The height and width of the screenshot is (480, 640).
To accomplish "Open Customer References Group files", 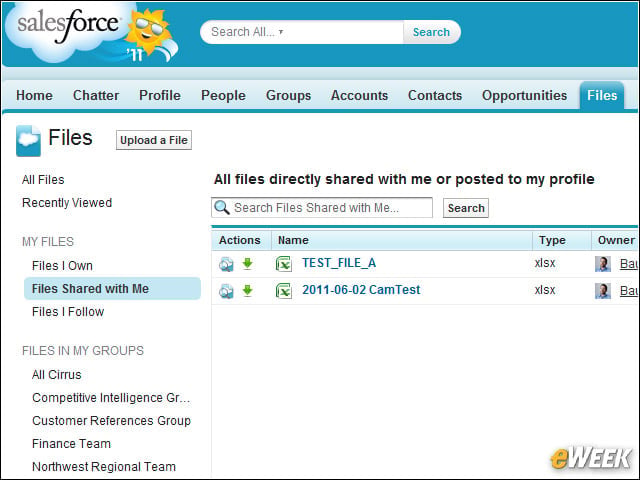I will (x=111, y=420).
